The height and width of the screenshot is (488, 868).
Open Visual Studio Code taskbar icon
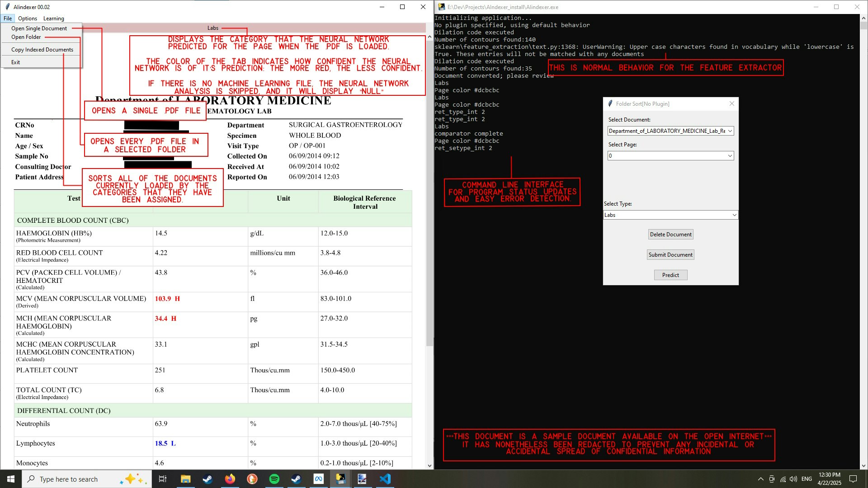385,479
